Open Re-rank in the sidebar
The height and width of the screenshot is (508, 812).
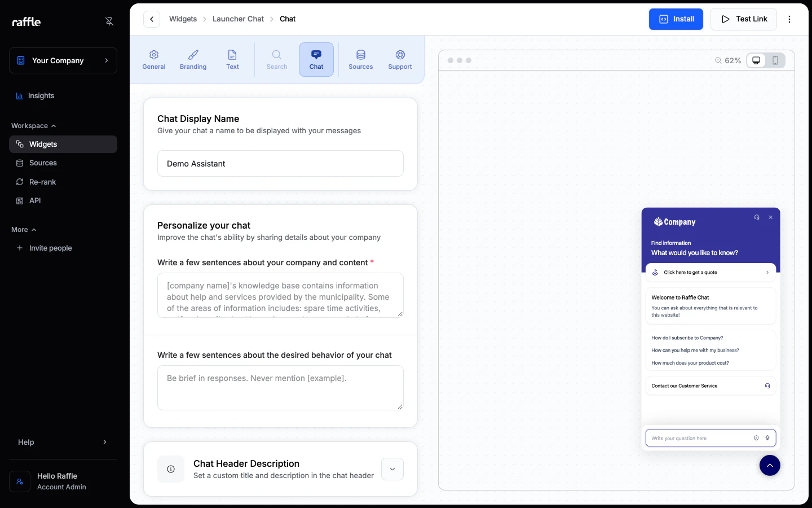(63, 182)
